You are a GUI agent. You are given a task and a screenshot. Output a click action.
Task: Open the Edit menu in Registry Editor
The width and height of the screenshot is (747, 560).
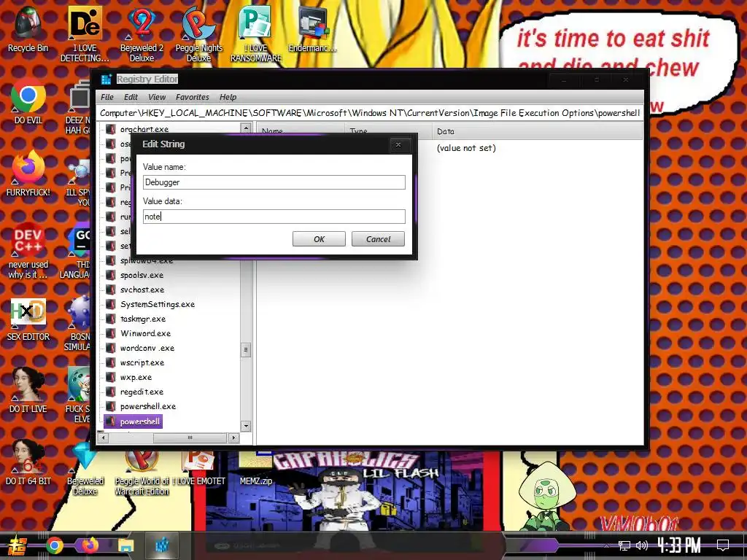[131, 97]
